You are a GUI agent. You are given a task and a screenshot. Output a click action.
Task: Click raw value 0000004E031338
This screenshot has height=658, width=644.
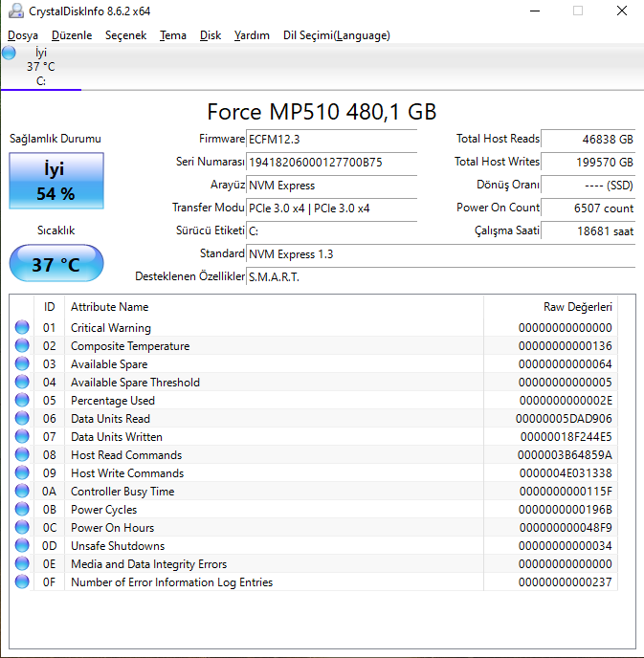(566, 472)
